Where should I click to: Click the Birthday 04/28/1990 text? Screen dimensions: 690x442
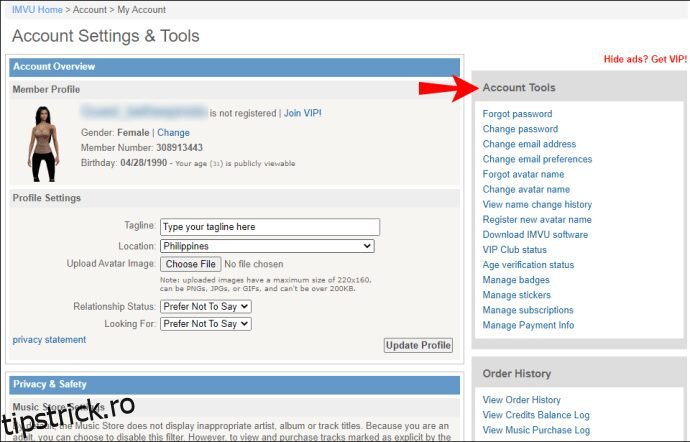tap(124, 163)
